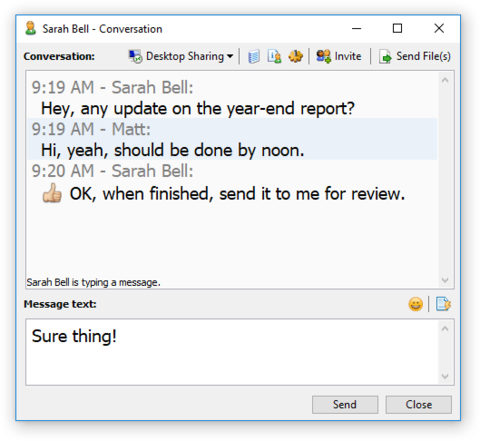
Task: View user info page icon
Action: 274,56
